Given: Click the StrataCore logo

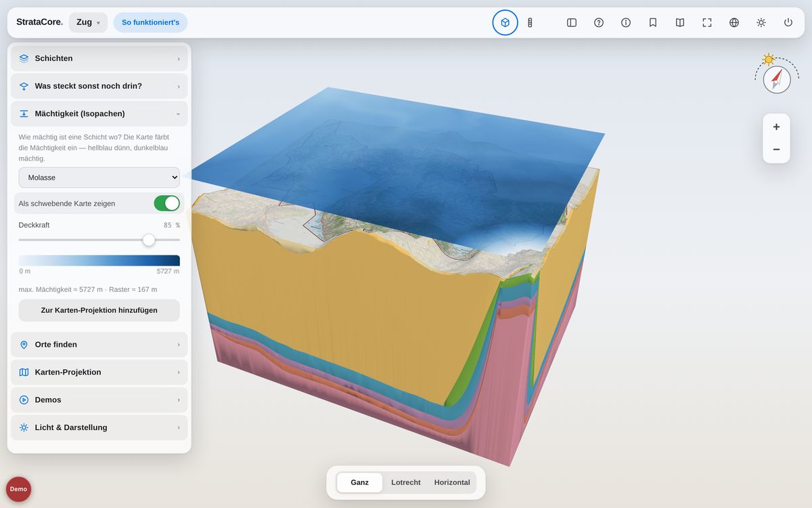Looking at the screenshot, I should click(x=39, y=22).
